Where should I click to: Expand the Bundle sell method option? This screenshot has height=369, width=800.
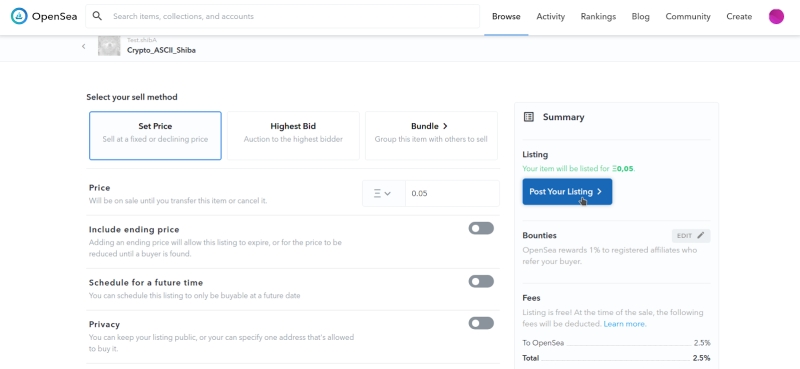pyautogui.click(x=431, y=135)
